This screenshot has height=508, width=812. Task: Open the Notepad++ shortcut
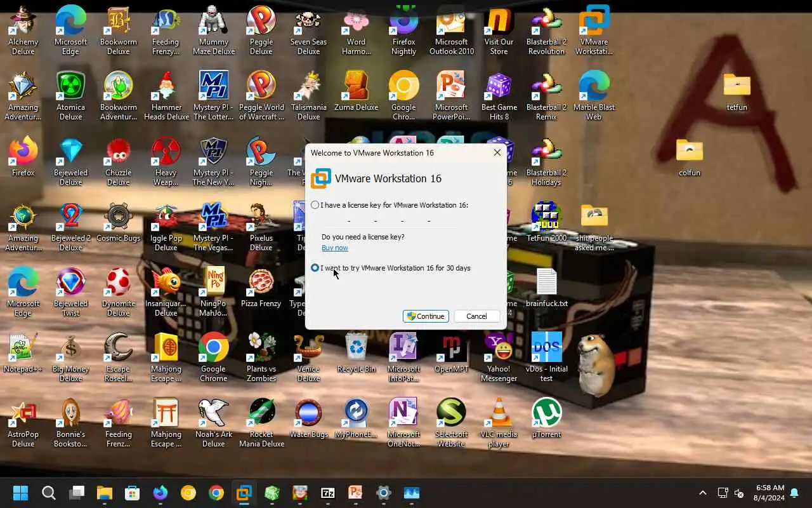[23, 352]
